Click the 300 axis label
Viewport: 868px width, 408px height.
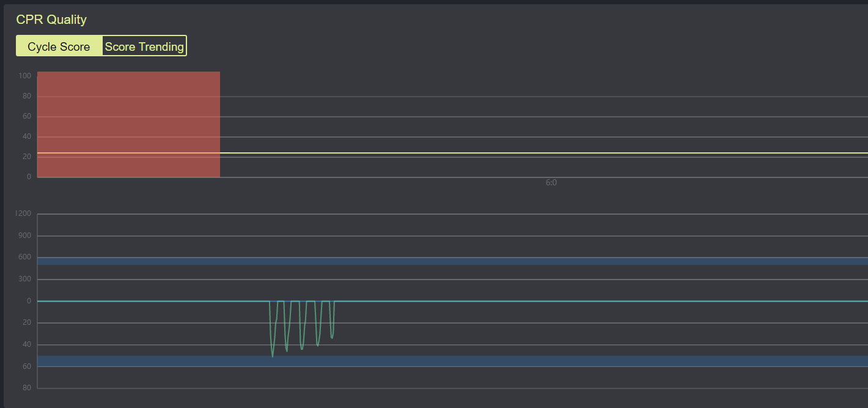click(x=25, y=279)
